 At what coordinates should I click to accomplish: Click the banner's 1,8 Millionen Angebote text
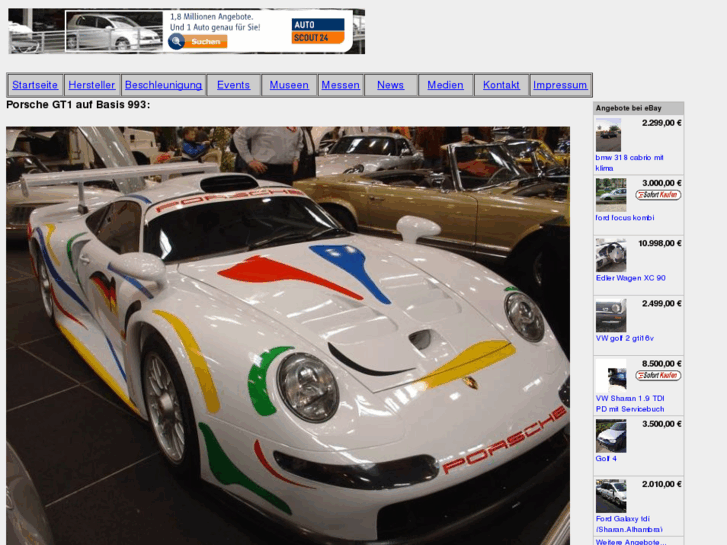[211, 17]
